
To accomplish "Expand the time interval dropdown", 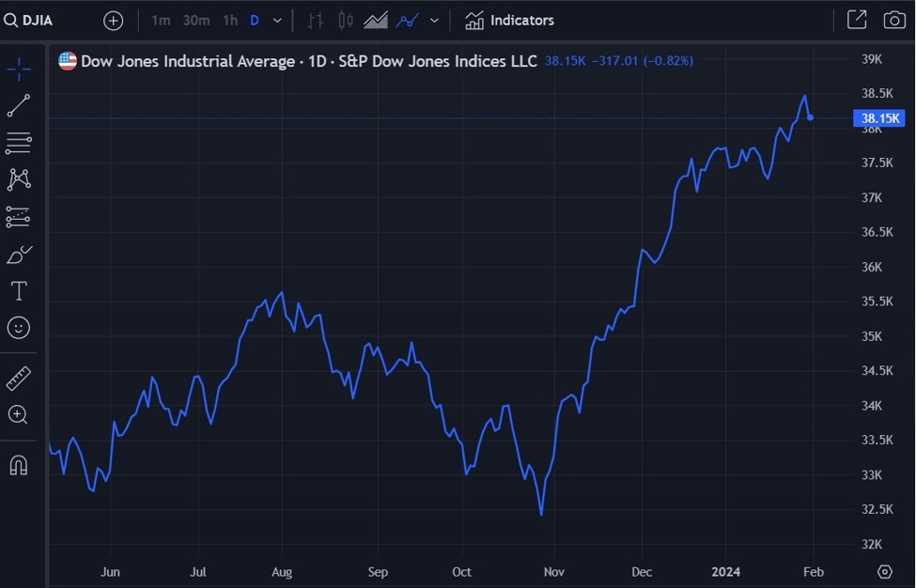I will click(275, 20).
